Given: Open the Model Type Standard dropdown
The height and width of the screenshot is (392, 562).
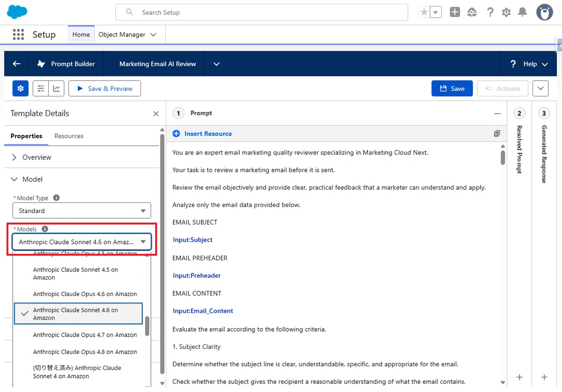Looking at the screenshot, I should (82, 211).
